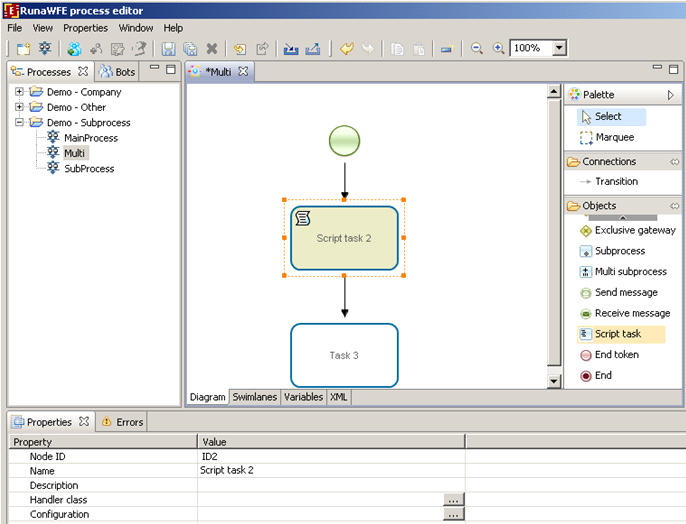Click the Zoom out magnifier icon
Image resolution: width=686 pixels, height=524 pixels.
tap(477, 48)
